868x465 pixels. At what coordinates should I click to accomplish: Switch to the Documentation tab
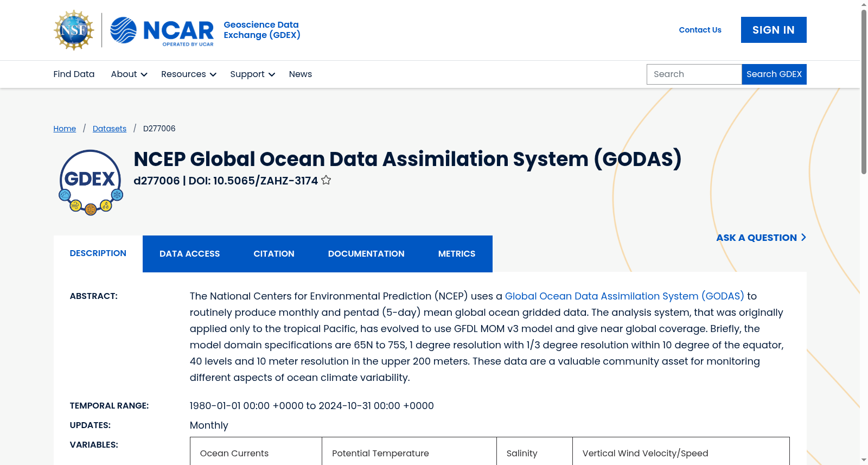click(366, 254)
